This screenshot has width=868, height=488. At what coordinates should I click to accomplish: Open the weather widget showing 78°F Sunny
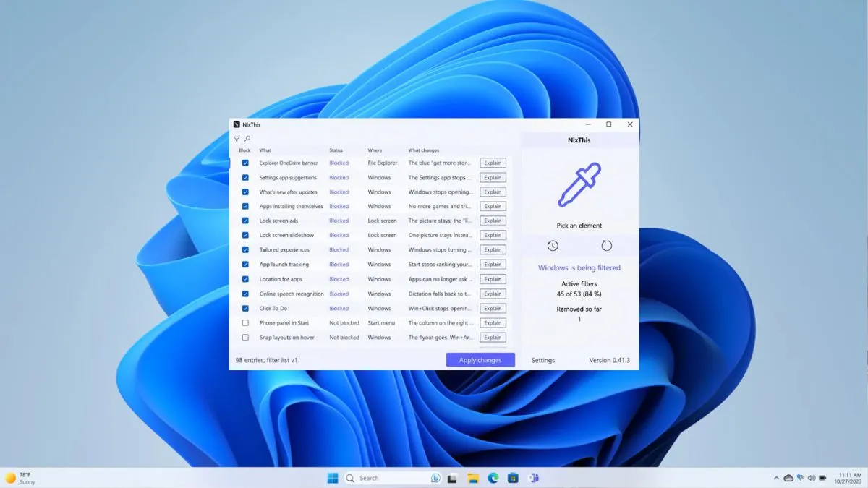(x=20, y=478)
